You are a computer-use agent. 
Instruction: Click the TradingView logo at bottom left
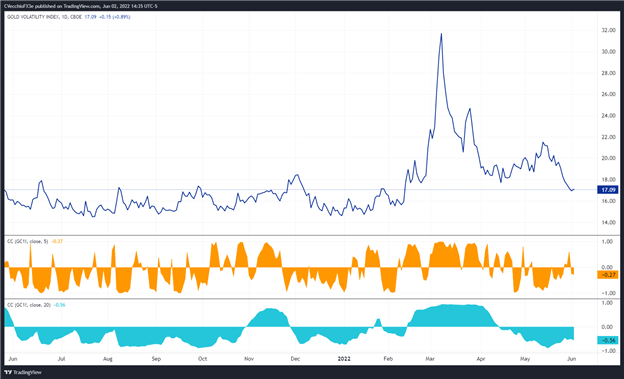click(x=23, y=373)
